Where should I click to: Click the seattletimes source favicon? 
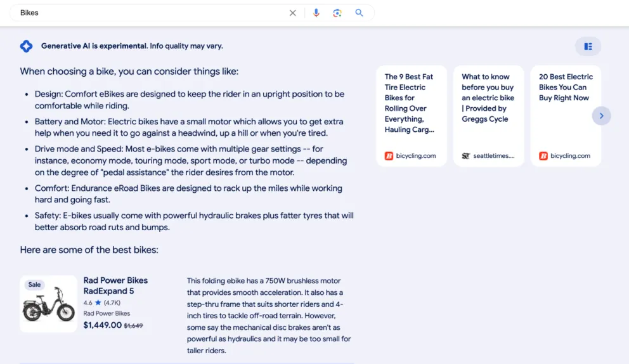click(466, 156)
